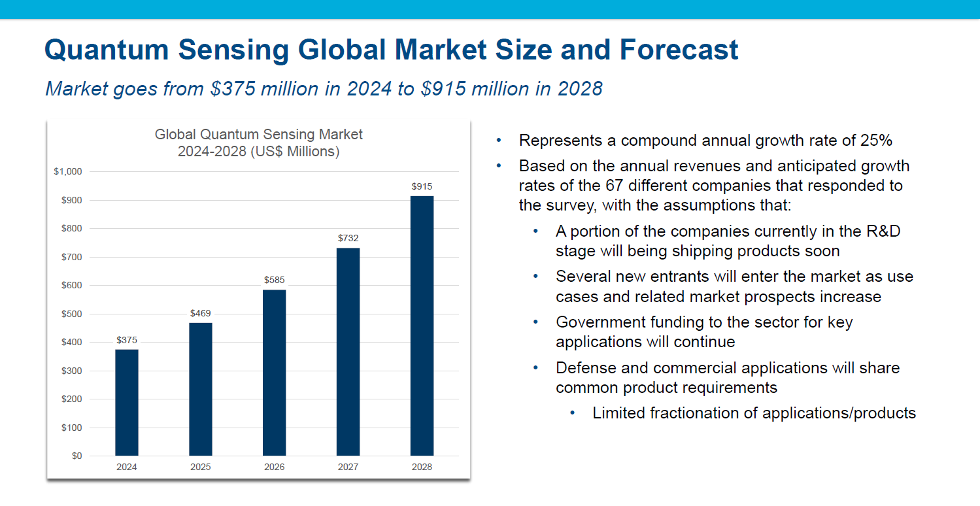Select the 'Limited fractionation of applications/products' sub-bullet
This screenshot has height=506, width=980.
(x=754, y=413)
